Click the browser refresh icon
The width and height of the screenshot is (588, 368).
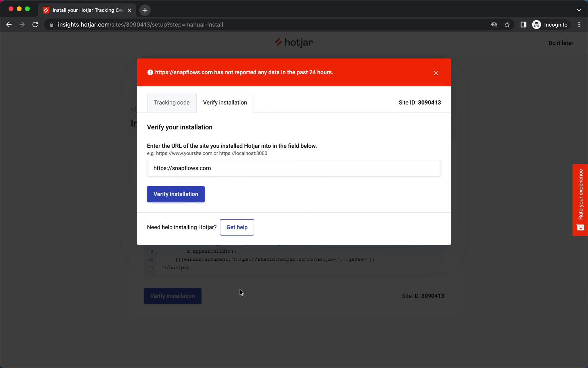[36, 25]
